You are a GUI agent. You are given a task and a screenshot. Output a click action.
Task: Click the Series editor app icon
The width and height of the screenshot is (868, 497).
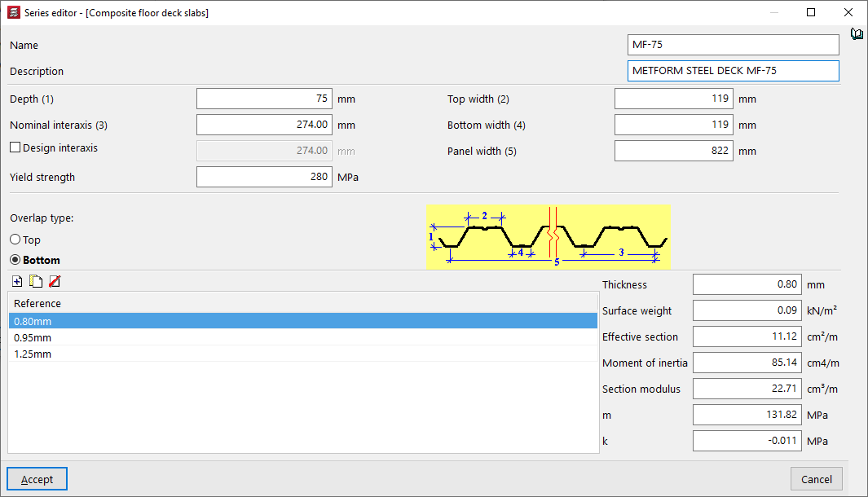[x=13, y=12]
